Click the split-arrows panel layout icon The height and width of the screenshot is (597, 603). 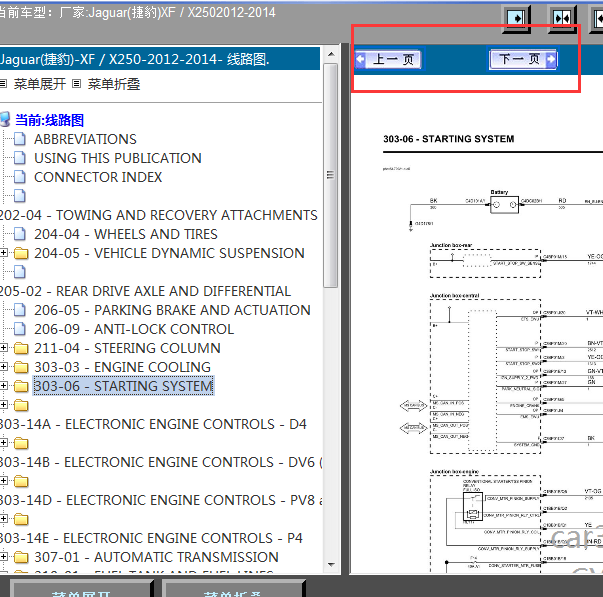562,18
